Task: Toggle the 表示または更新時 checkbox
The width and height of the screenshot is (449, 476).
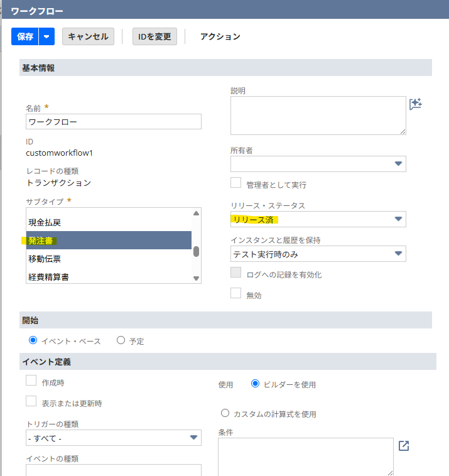Action: click(31, 401)
